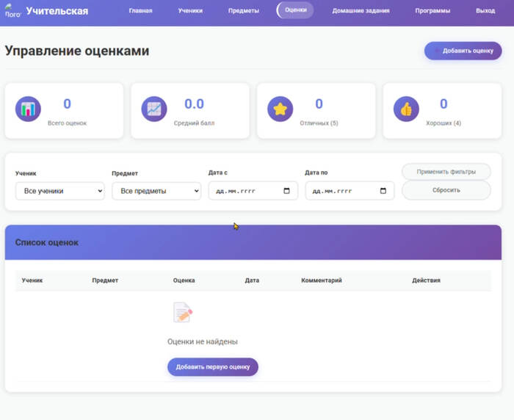Image resolution: width=514 pixels, height=420 pixels.
Task: Click the Оценки не найдены message
Action: 203,341
